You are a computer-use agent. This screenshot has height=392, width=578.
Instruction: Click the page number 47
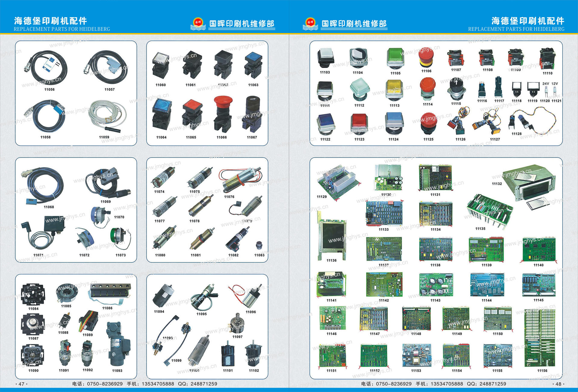[x=21, y=384]
